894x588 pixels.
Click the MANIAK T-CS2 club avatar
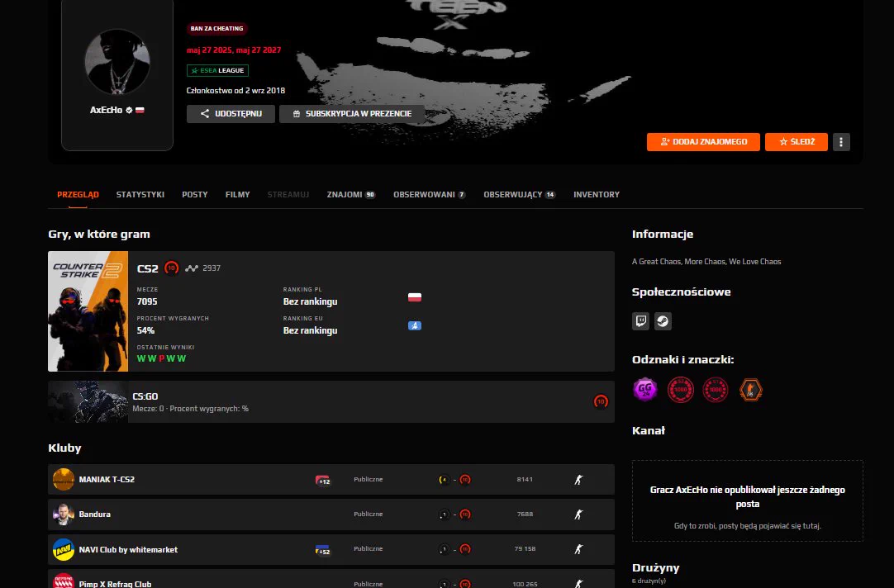pyautogui.click(x=64, y=479)
